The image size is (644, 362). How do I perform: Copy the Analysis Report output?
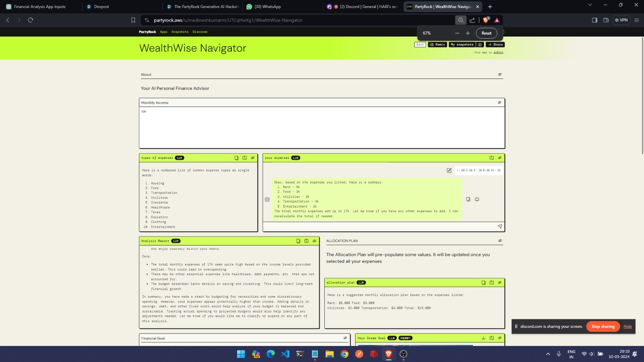coord(298,241)
